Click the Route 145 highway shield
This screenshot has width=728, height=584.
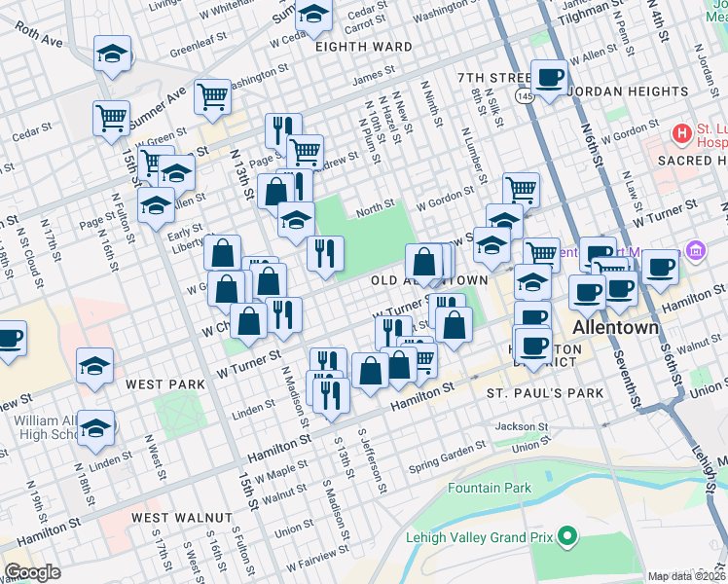(524, 96)
